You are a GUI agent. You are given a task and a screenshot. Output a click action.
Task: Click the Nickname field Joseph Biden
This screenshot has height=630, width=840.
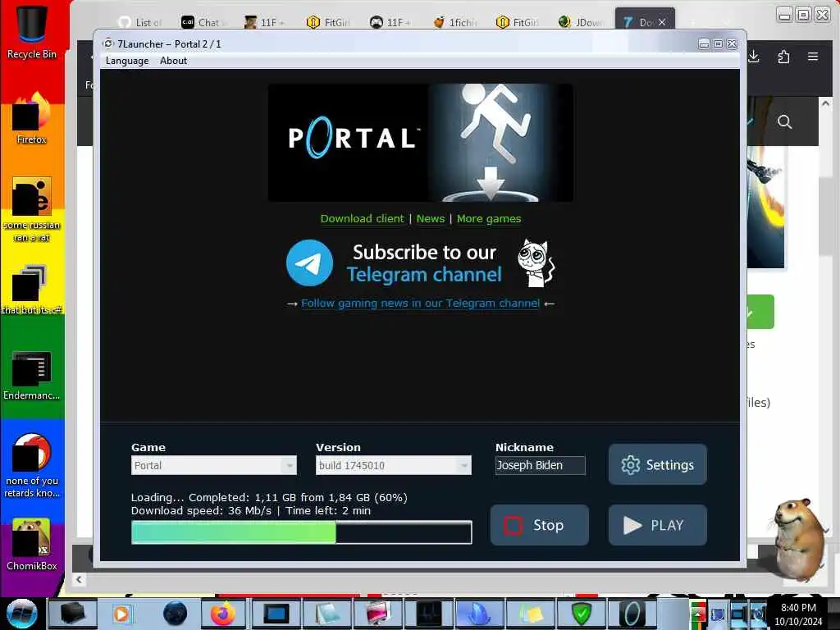(540, 465)
